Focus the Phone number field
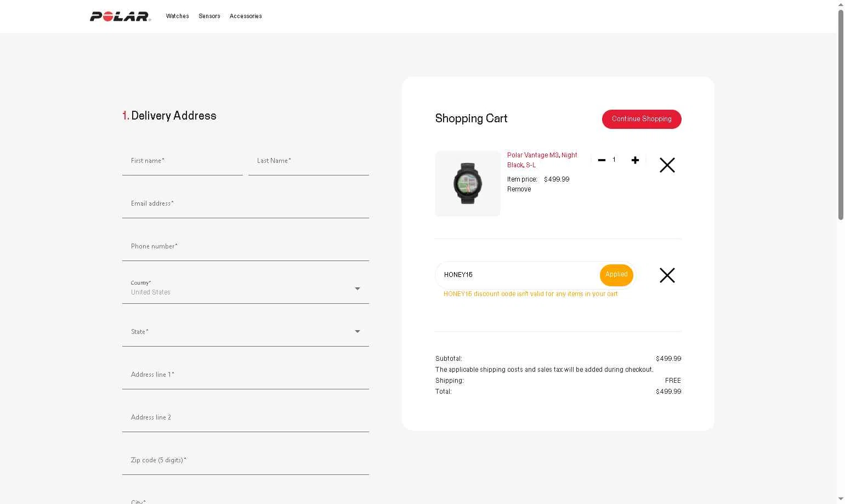This screenshot has height=504, width=845. click(246, 247)
